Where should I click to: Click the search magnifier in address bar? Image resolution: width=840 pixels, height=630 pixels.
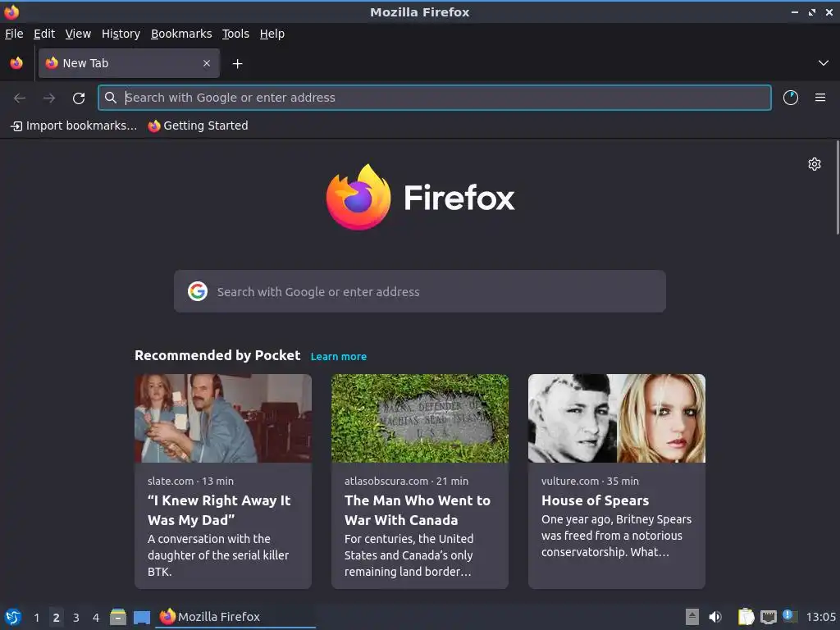pos(111,98)
